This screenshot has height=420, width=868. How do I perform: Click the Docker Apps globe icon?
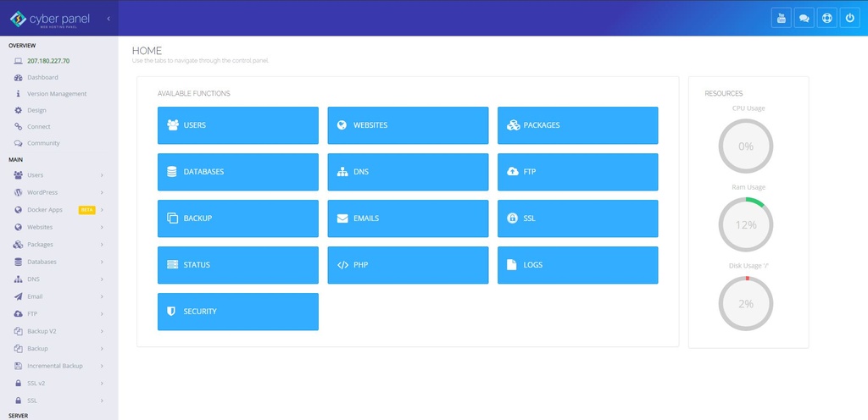click(18, 210)
